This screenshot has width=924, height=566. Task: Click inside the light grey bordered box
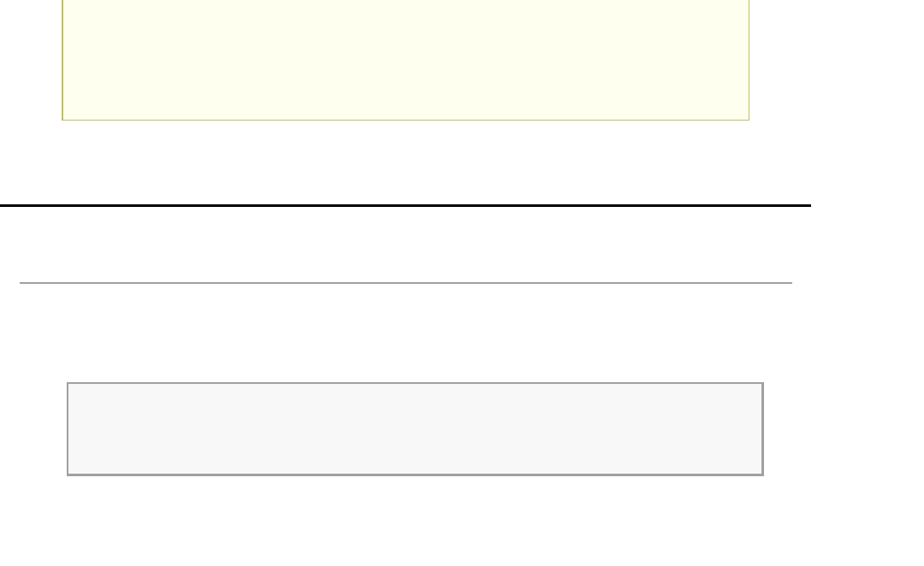coord(415,428)
